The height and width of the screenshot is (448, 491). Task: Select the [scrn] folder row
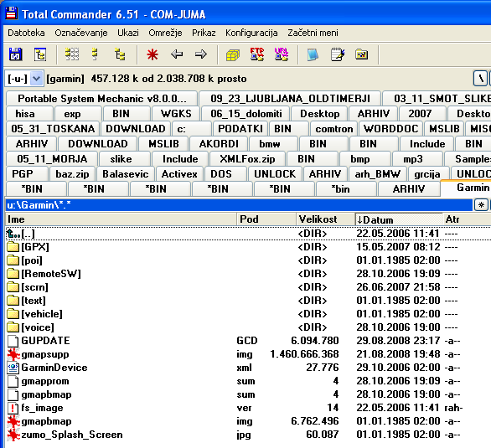pyautogui.click(x=248, y=287)
